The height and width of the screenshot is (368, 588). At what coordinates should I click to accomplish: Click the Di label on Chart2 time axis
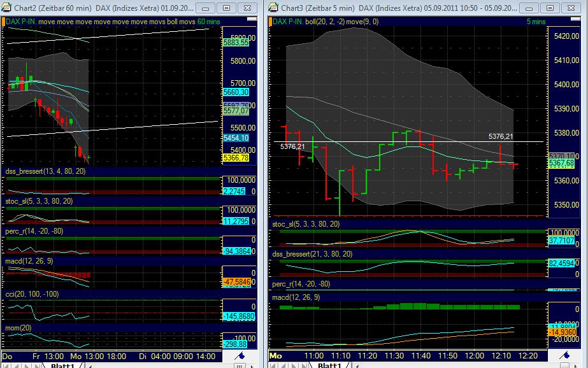tap(143, 357)
